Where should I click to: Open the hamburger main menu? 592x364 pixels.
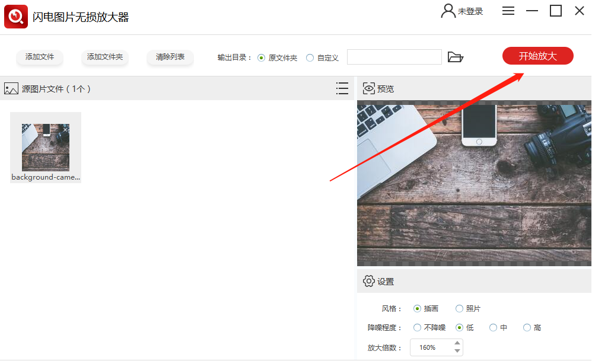[508, 11]
